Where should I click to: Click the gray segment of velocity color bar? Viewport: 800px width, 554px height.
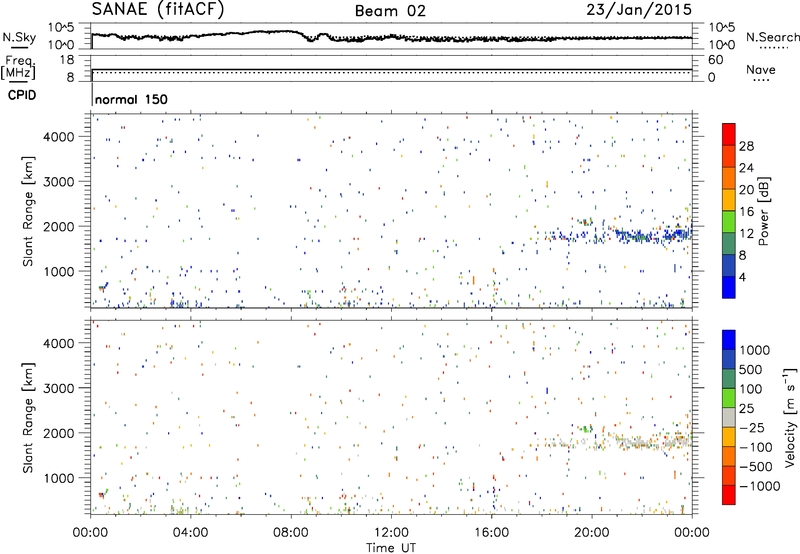pos(729,417)
